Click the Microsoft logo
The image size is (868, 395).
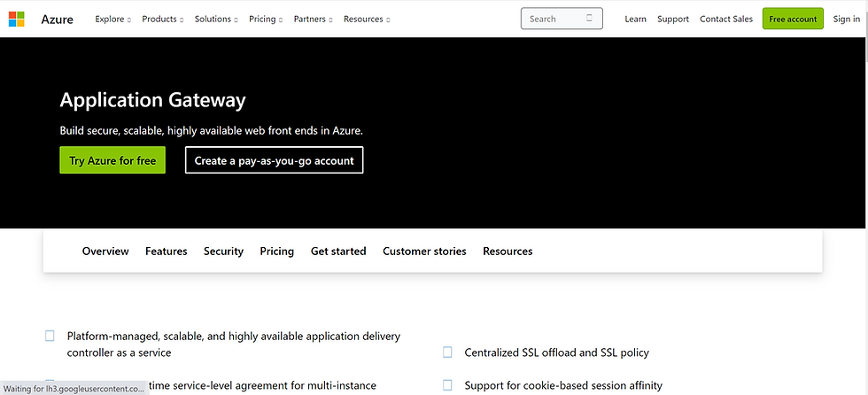(x=17, y=19)
